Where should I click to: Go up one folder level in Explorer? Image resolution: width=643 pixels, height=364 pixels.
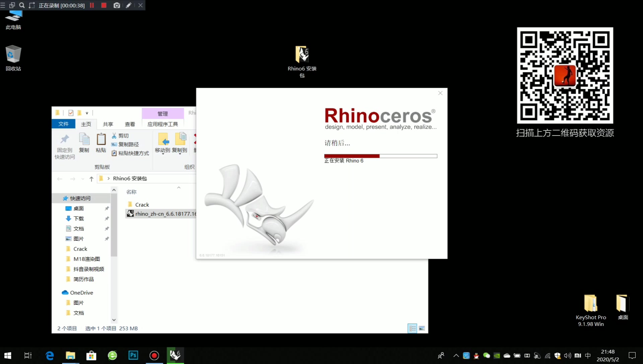(91, 179)
